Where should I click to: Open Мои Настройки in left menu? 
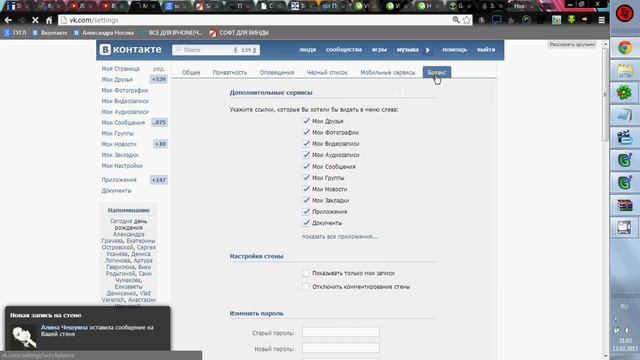point(122,166)
